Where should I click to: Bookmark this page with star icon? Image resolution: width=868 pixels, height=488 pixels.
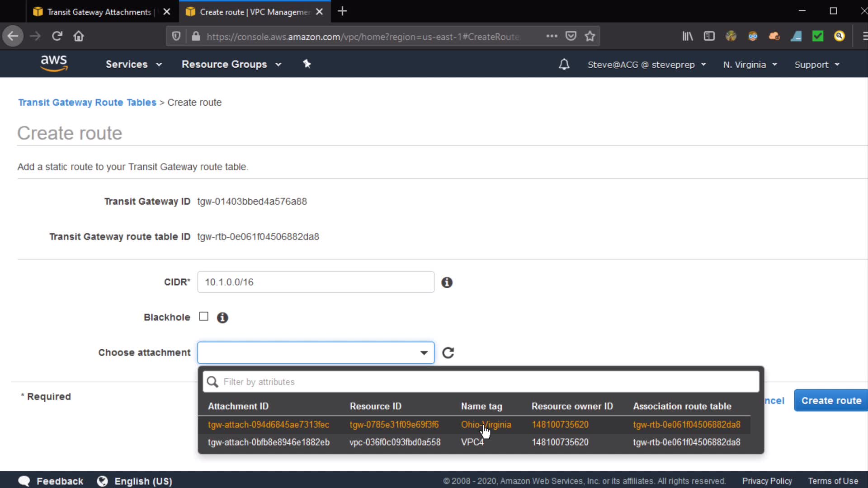pyautogui.click(x=590, y=36)
